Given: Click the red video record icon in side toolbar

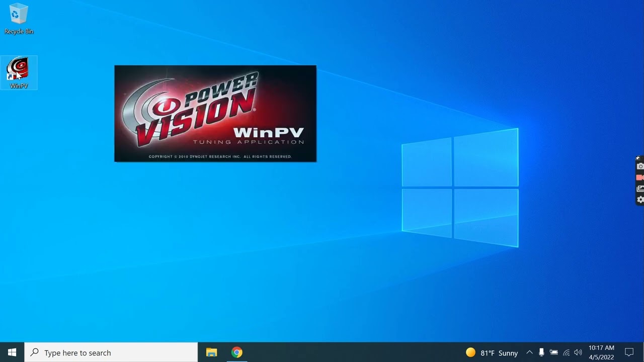Looking at the screenshot, I should coord(640,177).
